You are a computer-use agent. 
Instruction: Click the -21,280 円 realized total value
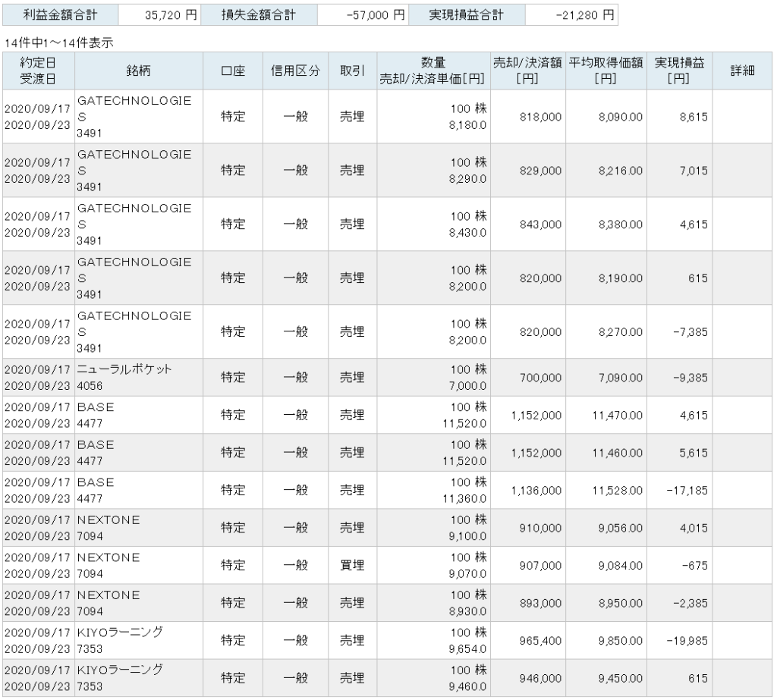pos(585,15)
